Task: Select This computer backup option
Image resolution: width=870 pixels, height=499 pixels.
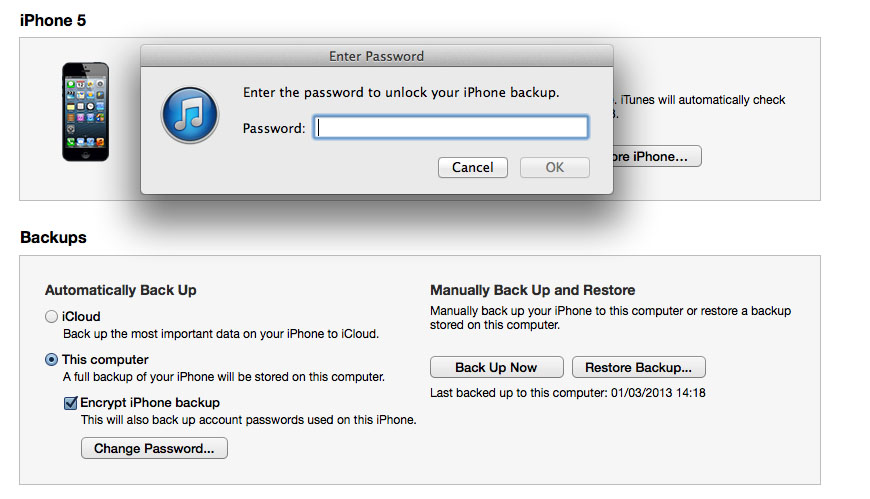Action: 51,360
